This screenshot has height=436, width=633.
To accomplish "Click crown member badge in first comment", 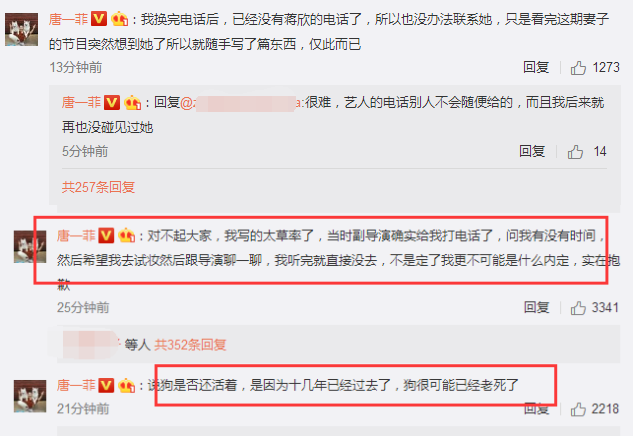I will pyautogui.click(x=119, y=19).
